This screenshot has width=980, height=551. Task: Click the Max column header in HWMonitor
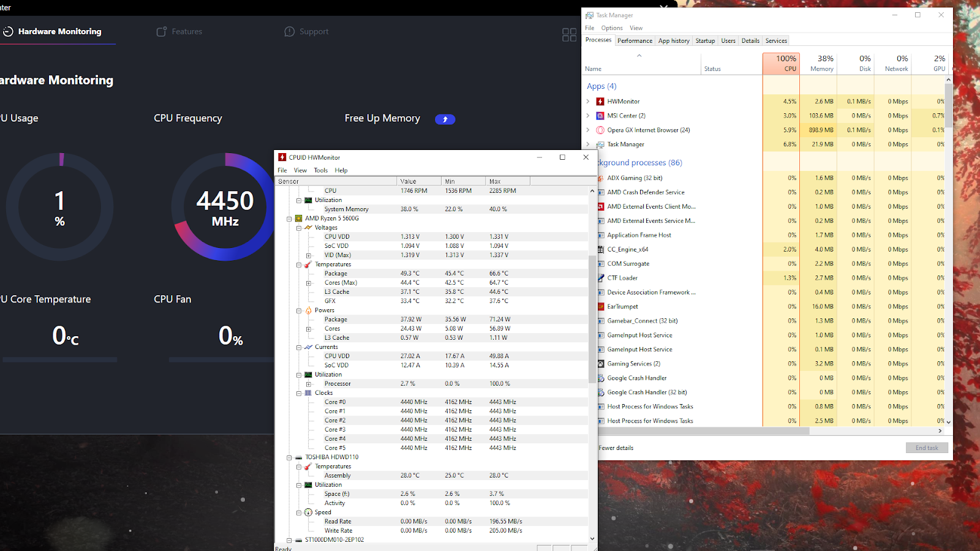click(507, 181)
